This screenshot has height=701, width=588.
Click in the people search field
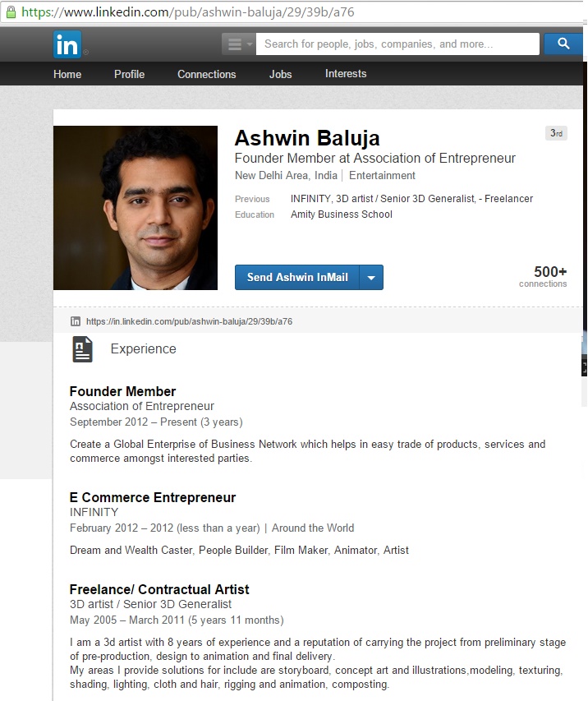click(x=397, y=44)
